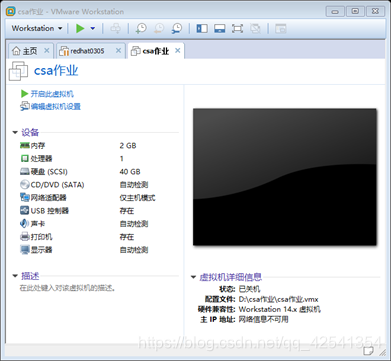This screenshot has height=361, width=391.
Task: Take a snapshot with the clock-plus icon
Action: tap(141, 29)
